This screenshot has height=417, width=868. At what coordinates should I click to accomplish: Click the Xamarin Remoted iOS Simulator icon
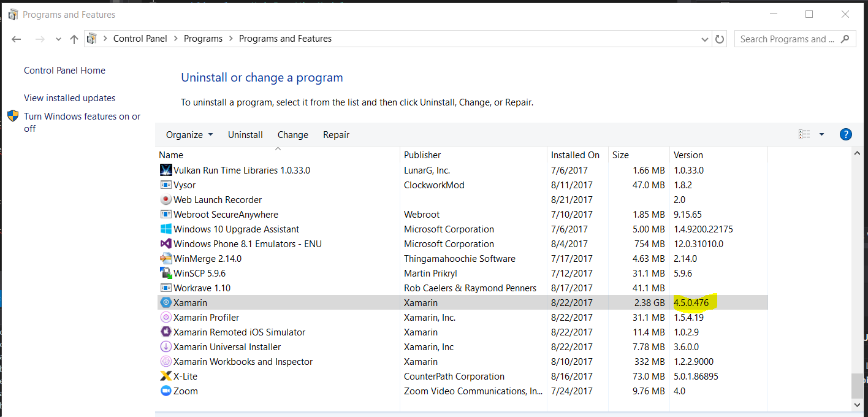tap(166, 332)
